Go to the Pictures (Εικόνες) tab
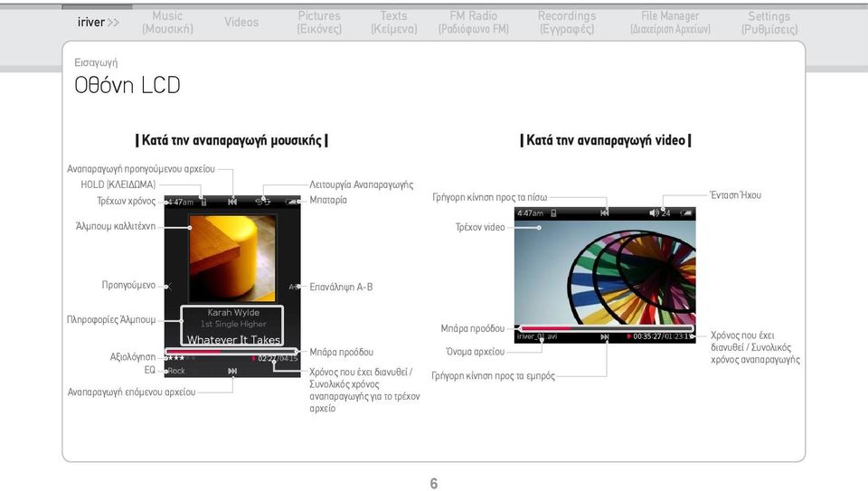868x491 pixels. [319, 22]
